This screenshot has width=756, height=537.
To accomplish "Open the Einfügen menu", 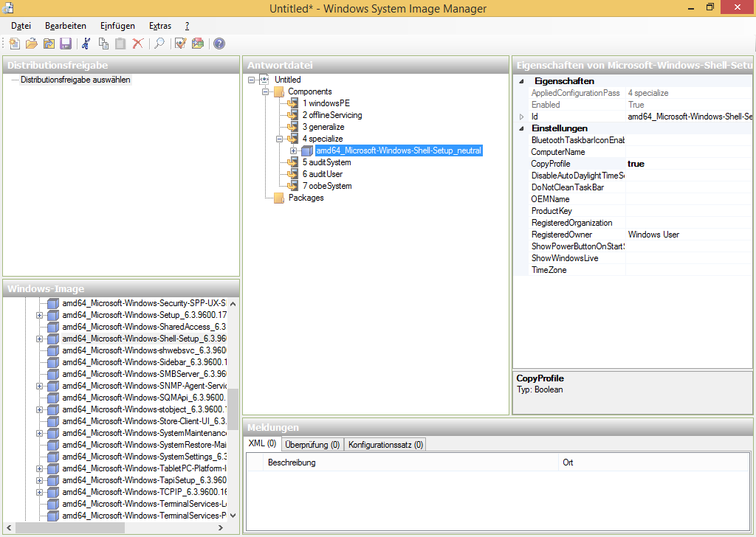I will point(117,25).
